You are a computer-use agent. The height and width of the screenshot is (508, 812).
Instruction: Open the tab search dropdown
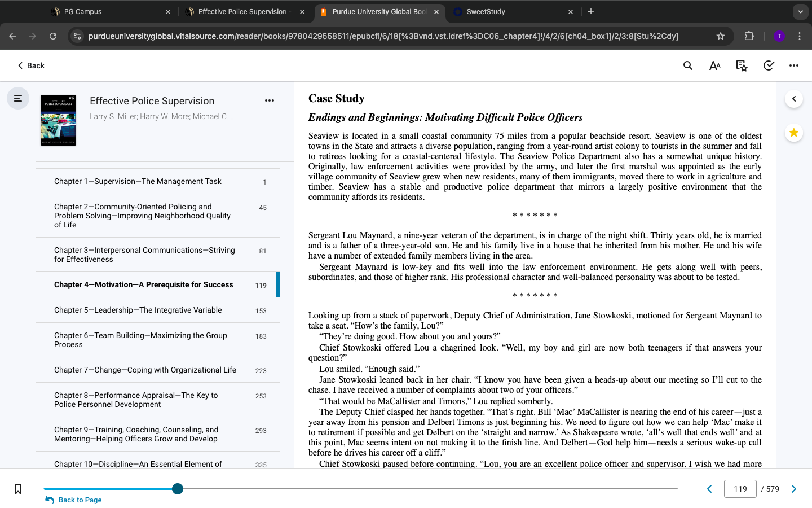click(800, 11)
